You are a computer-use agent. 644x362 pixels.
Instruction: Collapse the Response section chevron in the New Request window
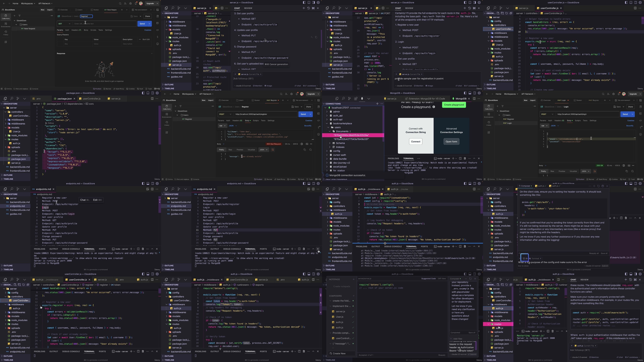(152, 53)
